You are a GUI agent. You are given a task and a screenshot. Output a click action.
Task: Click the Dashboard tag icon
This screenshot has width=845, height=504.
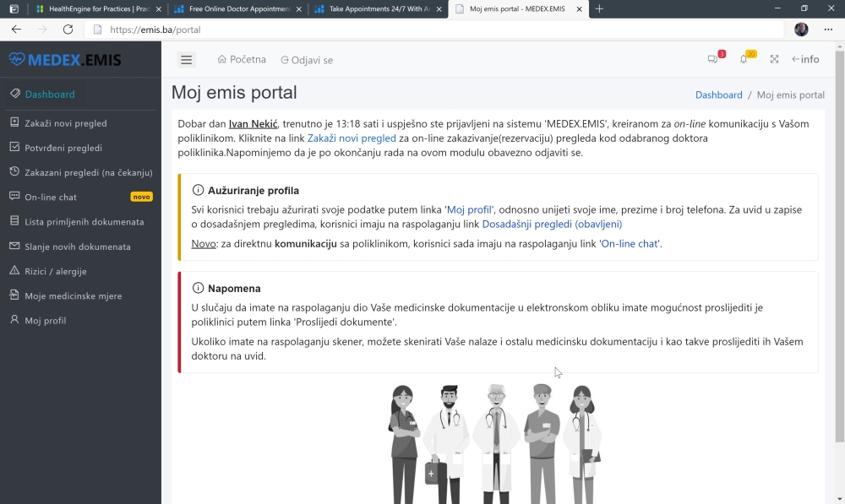point(15,94)
